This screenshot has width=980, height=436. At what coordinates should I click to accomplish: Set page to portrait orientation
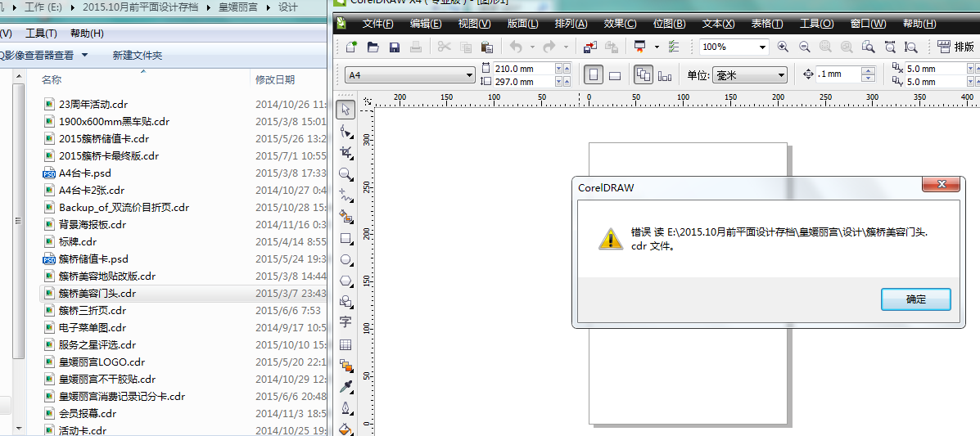(x=593, y=75)
